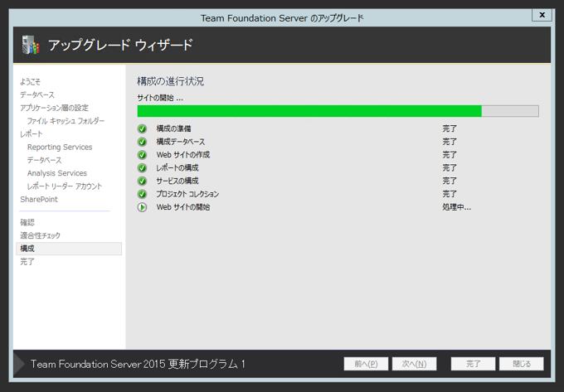Select データベース sub-step under レポート
Screen dimensions: 564x392
(45, 160)
